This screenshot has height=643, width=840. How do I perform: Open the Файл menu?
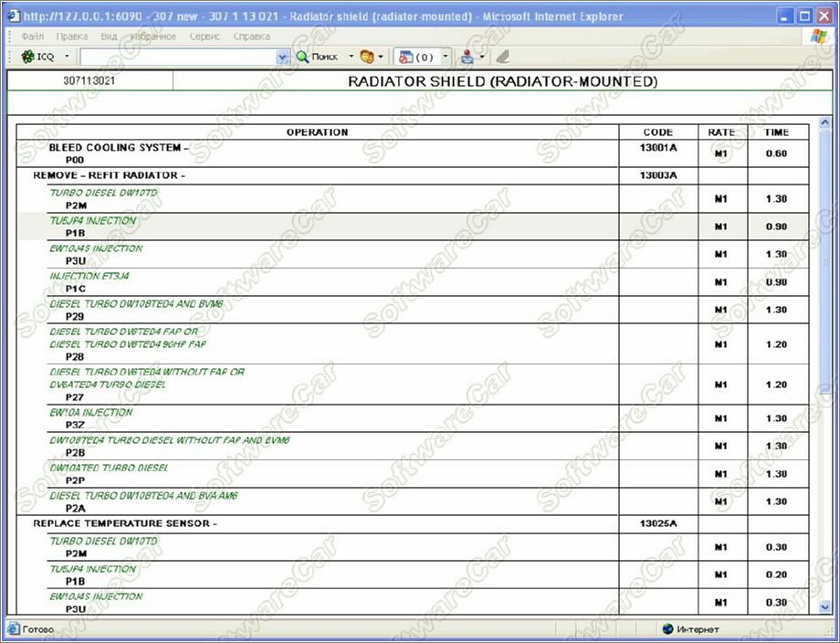pyautogui.click(x=32, y=37)
